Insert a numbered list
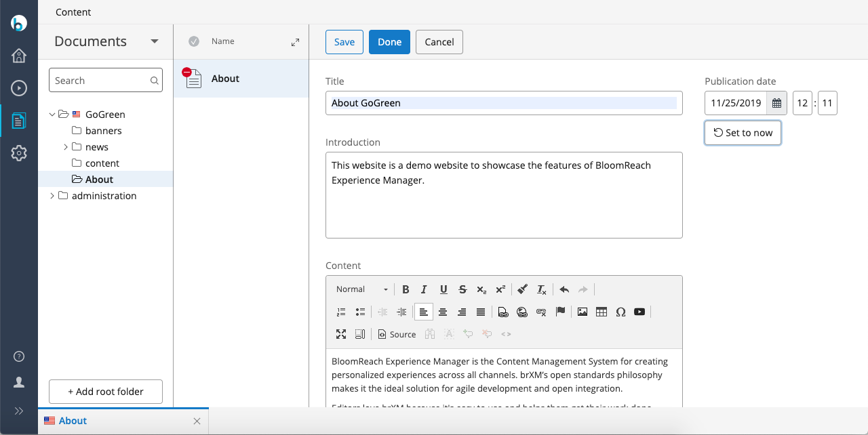 (341, 312)
